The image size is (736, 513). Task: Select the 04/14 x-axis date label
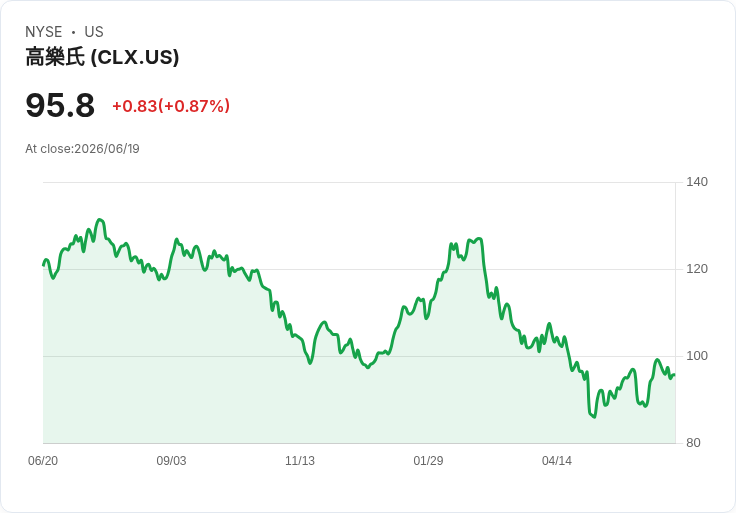coord(557,461)
